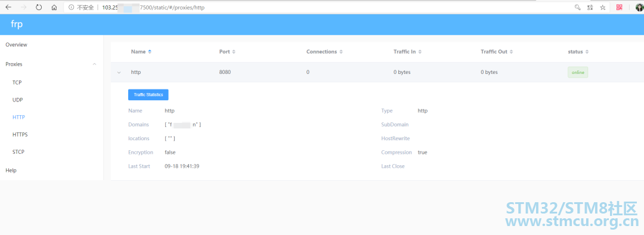The height and width of the screenshot is (235, 644).
Task: Select TCP proxies in sidebar
Action: click(17, 82)
